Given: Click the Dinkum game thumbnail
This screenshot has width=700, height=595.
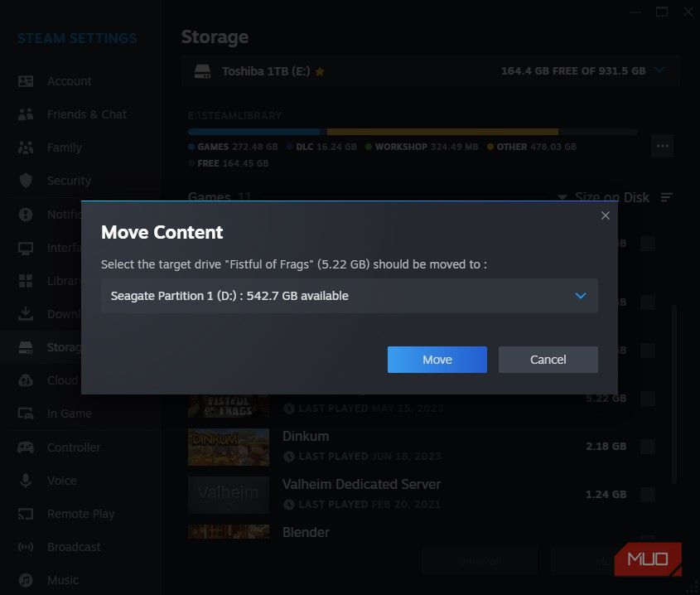Looking at the screenshot, I should (229, 446).
